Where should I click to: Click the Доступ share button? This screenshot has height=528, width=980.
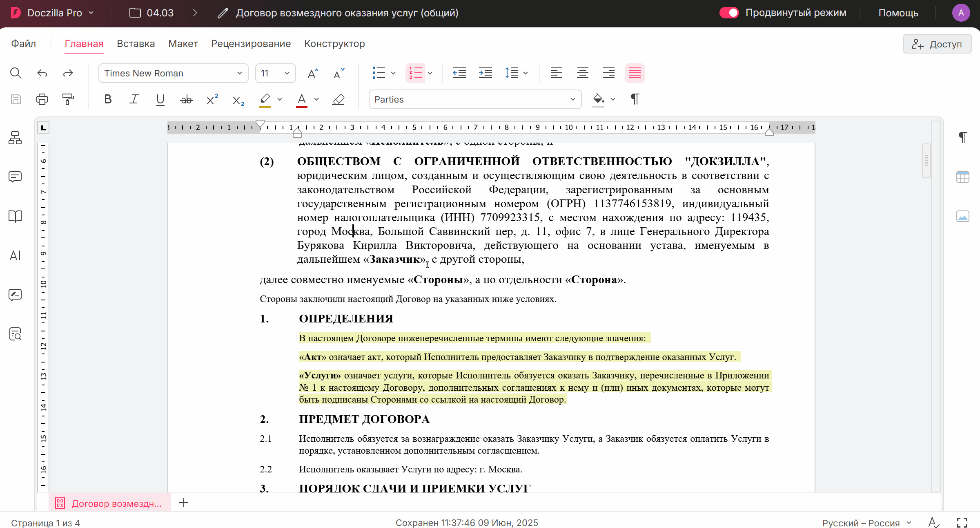pyautogui.click(x=938, y=44)
